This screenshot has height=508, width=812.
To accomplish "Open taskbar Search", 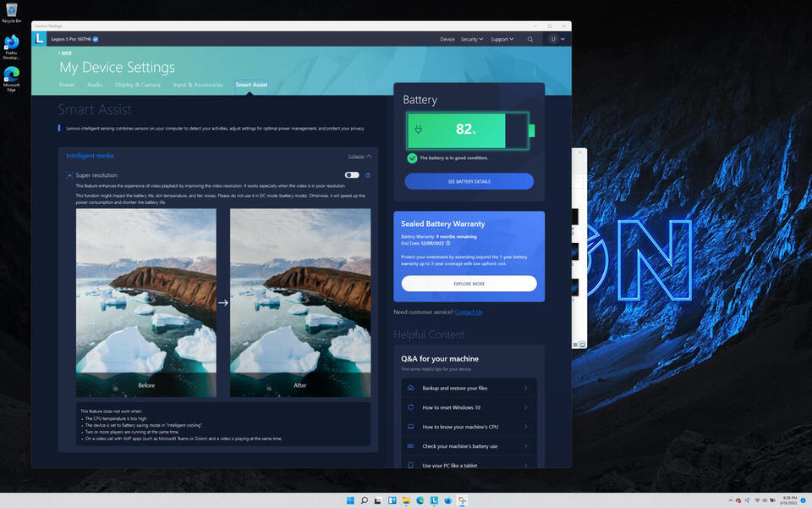I will pos(364,500).
